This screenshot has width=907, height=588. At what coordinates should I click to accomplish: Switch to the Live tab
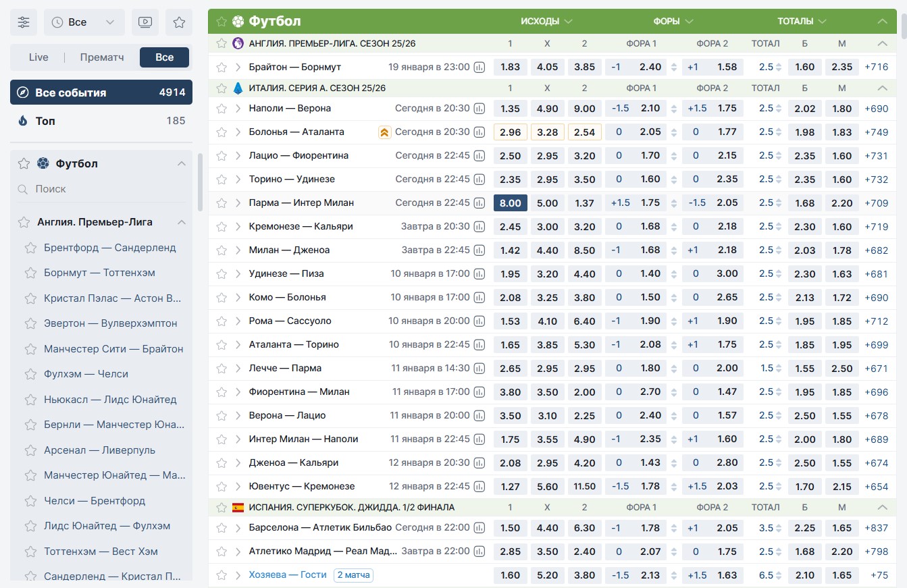coord(38,57)
